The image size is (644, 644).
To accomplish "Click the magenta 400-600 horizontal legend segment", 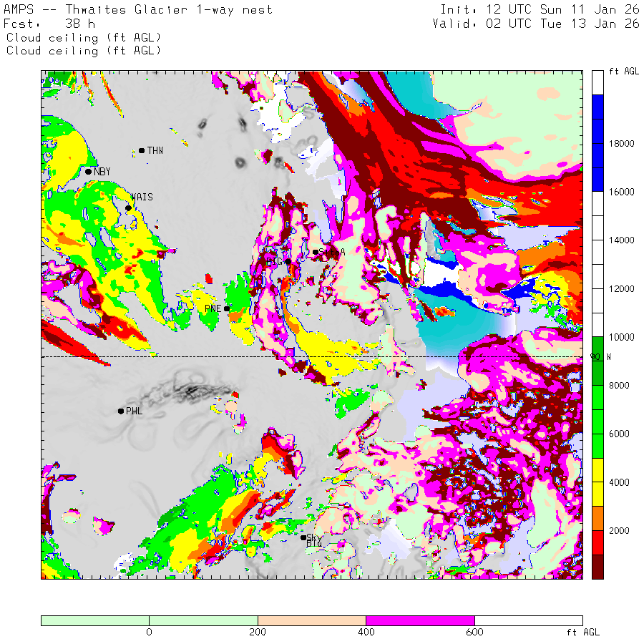I will pos(420,620).
